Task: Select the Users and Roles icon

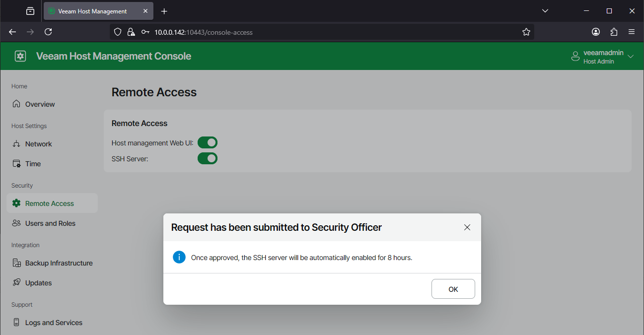Action: click(x=16, y=223)
